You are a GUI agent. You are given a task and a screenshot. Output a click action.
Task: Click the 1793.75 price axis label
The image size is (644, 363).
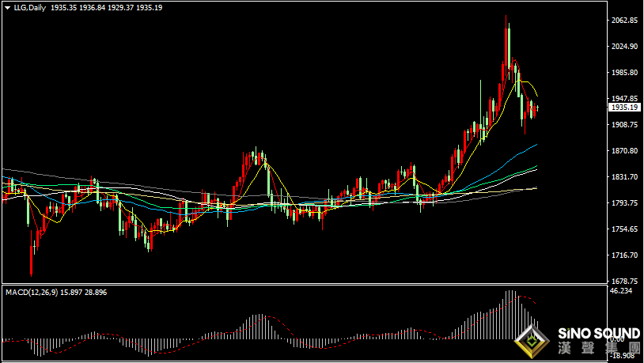[625, 202]
